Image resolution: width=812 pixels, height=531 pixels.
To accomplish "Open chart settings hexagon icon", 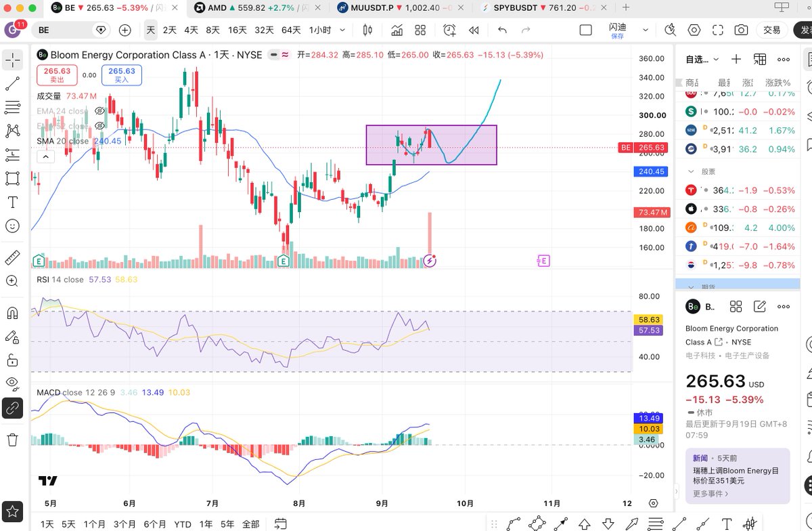I will 694,30.
